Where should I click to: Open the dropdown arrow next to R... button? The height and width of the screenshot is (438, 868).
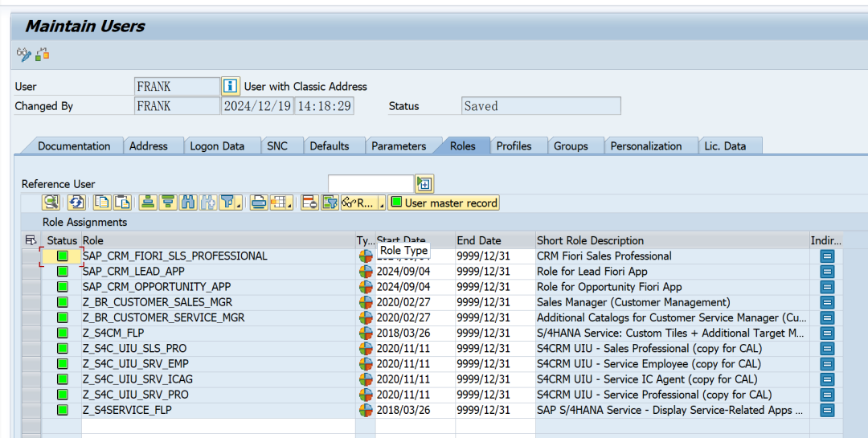pyautogui.click(x=382, y=204)
